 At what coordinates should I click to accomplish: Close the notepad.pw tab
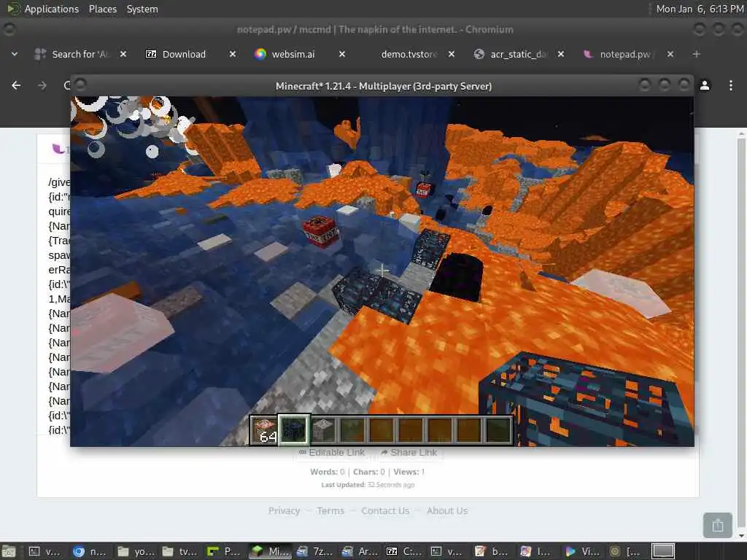pos(670,54)
